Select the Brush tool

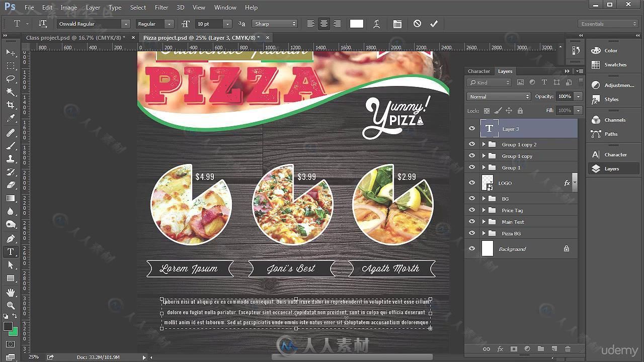click(x=11, y=146)
